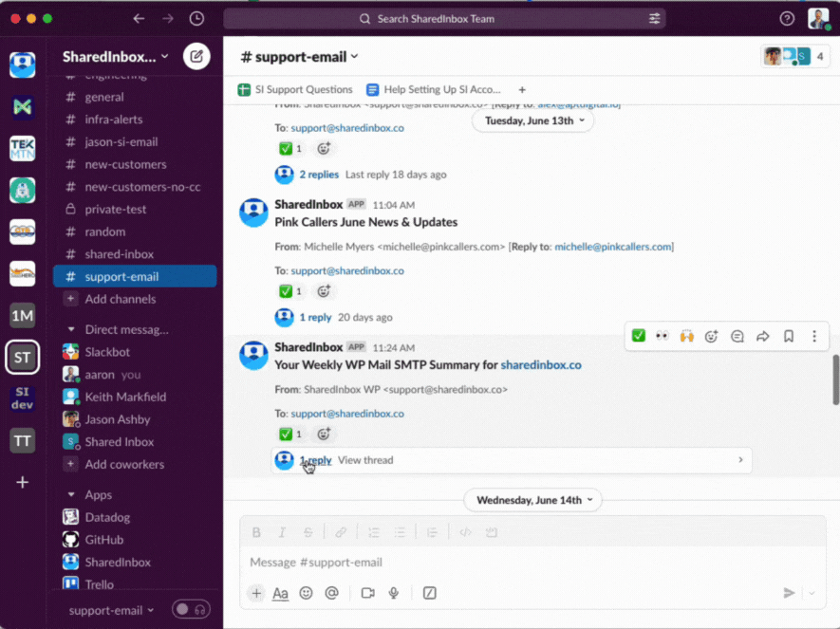
Task: Go forward with the right arrow
Action: pos(168,19)
